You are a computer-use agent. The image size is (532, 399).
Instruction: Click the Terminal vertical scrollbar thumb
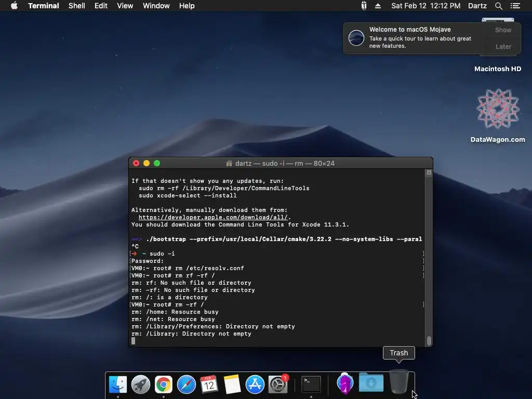[429, 340]
